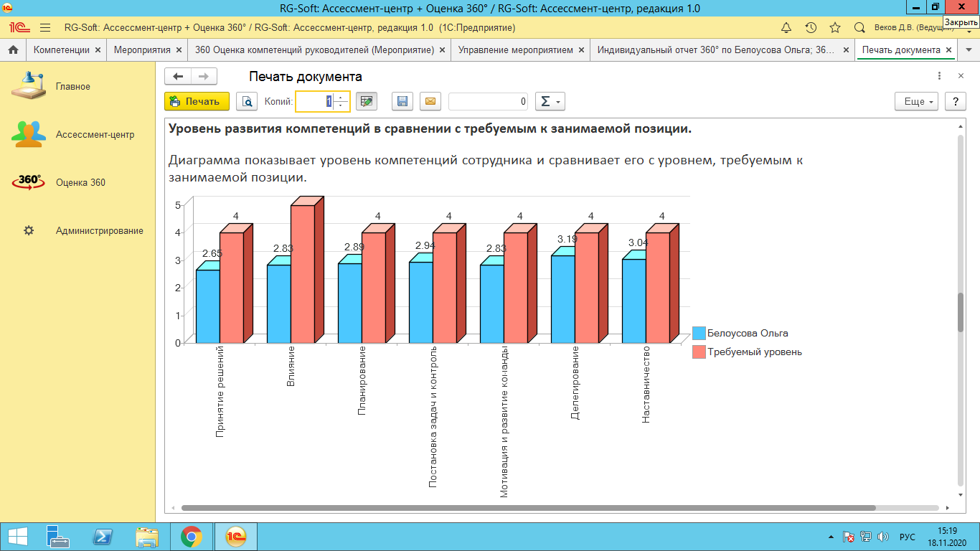Open the notifications bell
This screenshot has width=980, height=551.
(x=786, y=28)
